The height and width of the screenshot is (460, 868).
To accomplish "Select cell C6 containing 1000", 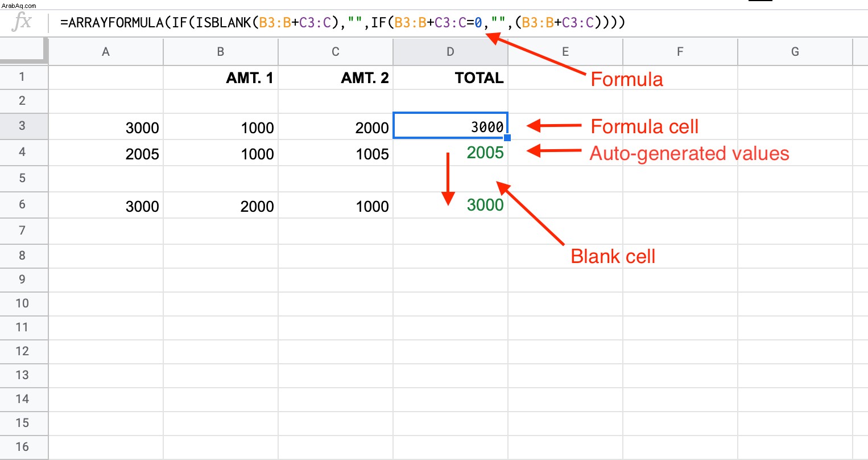I will pos(336,205).
